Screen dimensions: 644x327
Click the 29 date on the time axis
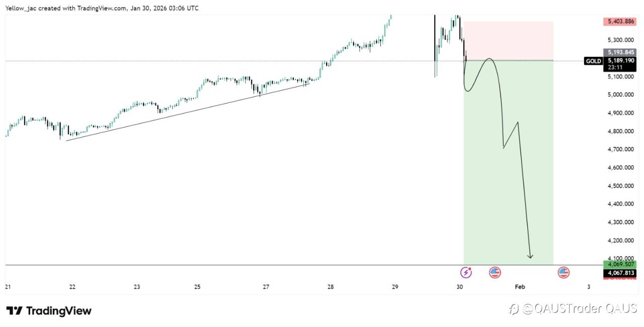(395, 287)
